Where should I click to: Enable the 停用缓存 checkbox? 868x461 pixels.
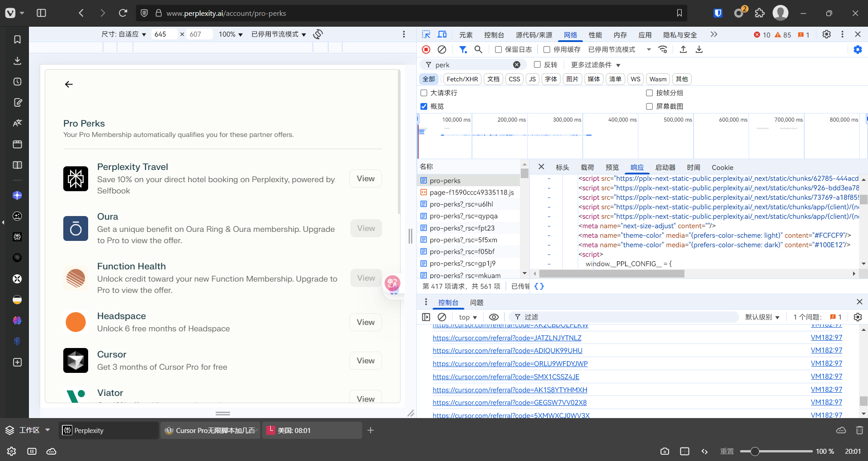coord(547,50)
